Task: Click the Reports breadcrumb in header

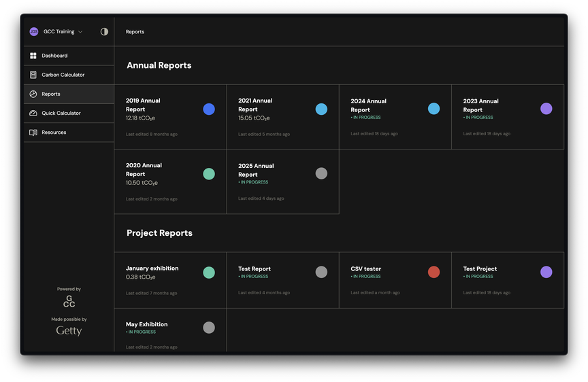Action: [135, 32]
